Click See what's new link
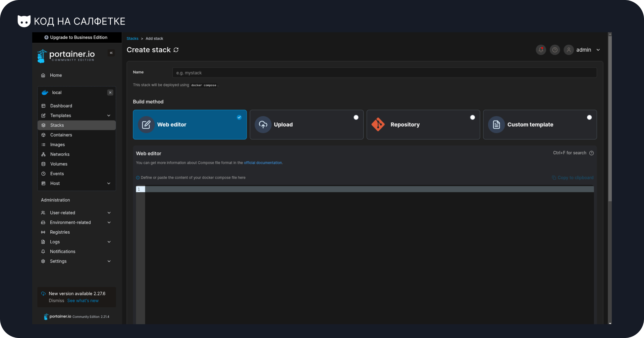644x338 pixels. pyautogui.click(x=83, y=301)
